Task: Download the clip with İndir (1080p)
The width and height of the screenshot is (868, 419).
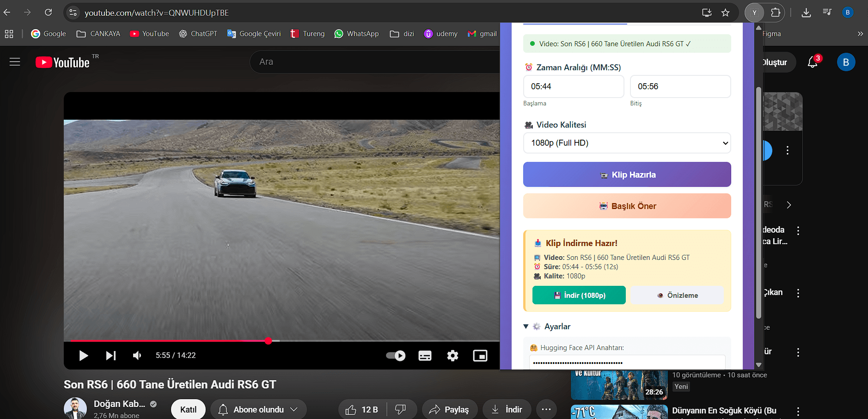Action: 579,295
